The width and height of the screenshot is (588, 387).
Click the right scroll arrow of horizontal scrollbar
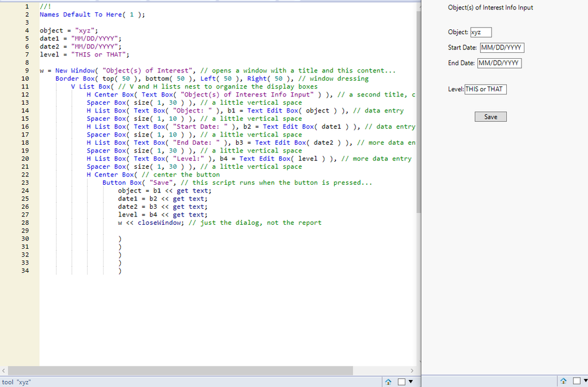pyautogui.click(x=412, y=371)
